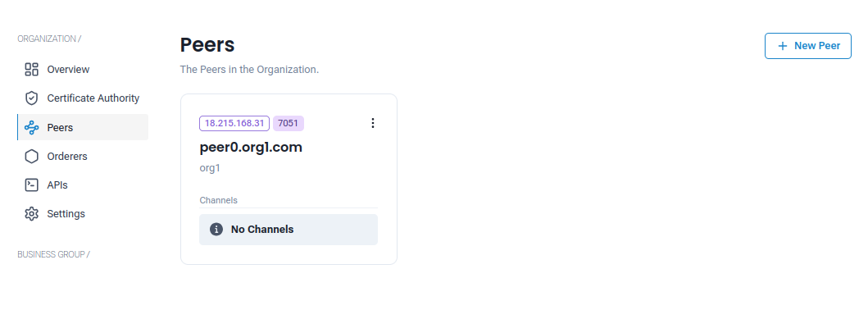Click the Overview grid icon in sidebar

pos(31,69)
